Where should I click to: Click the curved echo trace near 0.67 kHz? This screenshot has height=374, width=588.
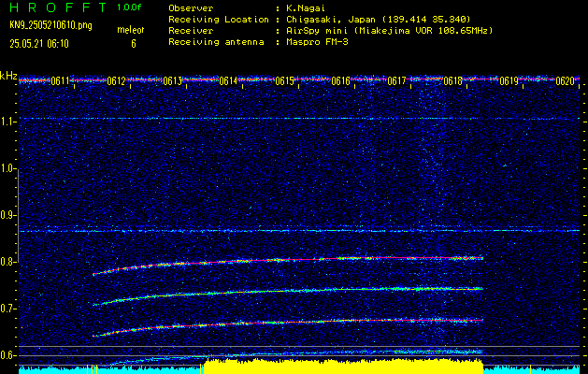pyautogui.click(x=288, y=323)
